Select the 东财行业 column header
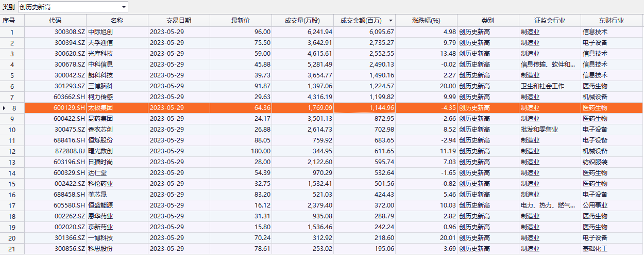Viewport: 644px width, 255px height. [612, 21]
